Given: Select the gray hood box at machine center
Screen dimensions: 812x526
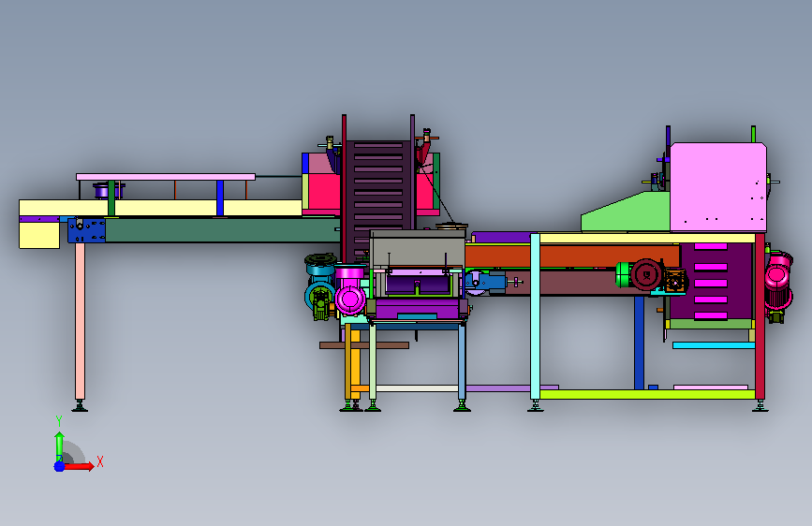Looking at the screenshot, I should coord(418,249).
